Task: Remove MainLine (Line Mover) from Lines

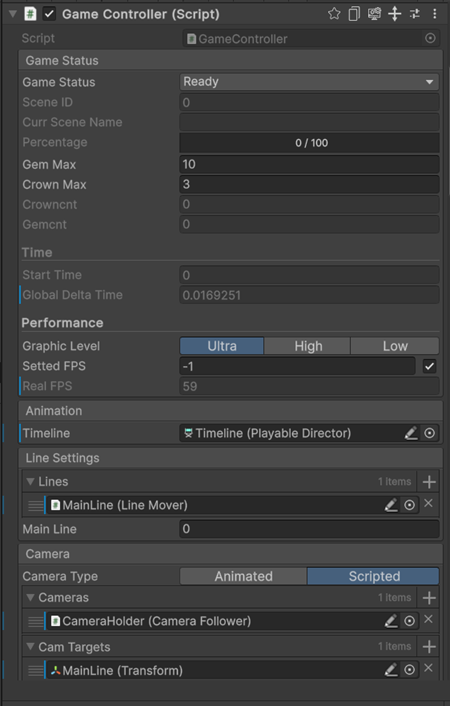Action: coord(428,503)
